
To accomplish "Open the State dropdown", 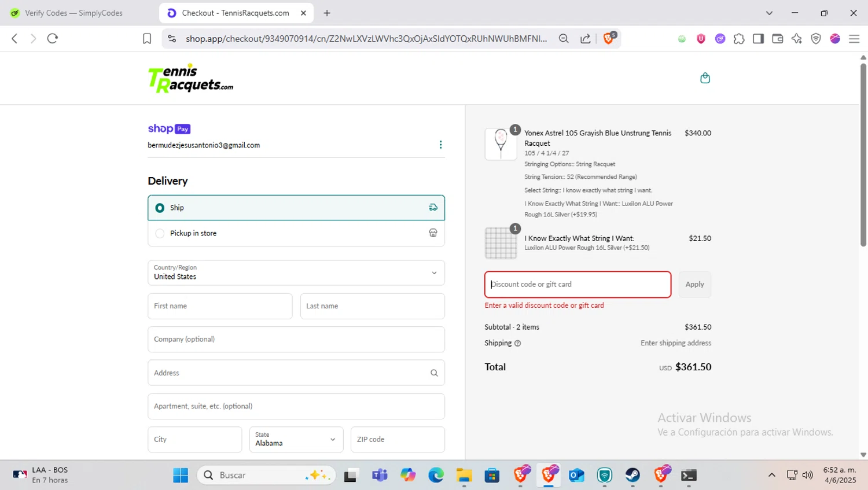I will pos(296,439).
